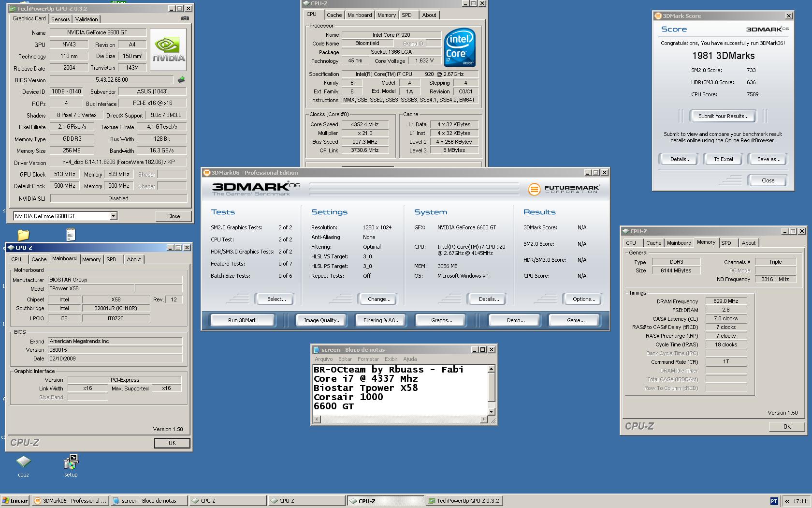The height and width of the screenshot is (508, 812).
Task: Select the Graphics Card tab in GPU-Z
Action: pyautogui.click(x=29, y=18)
